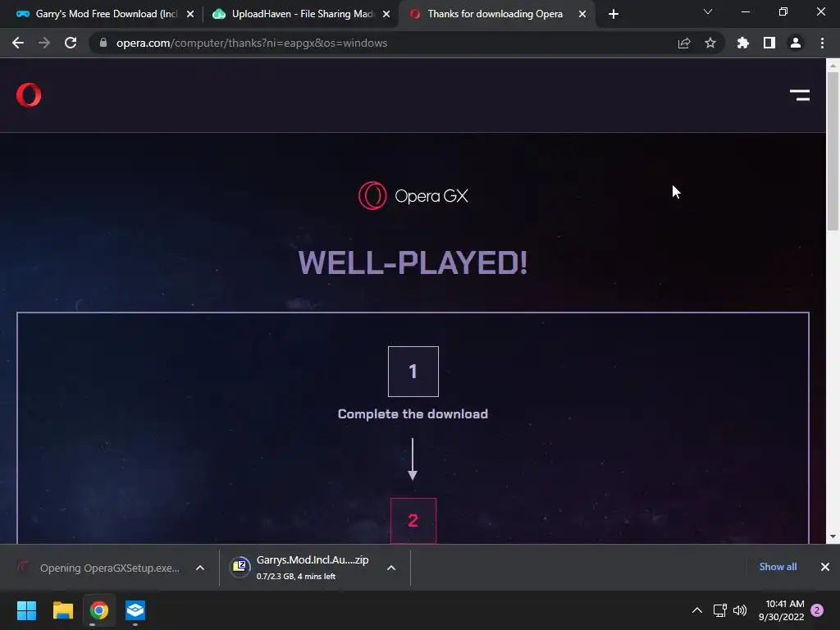The height and width of the screenshot is (630, 840).
Task: Click the Complete the download text
Action: (413, 413)
